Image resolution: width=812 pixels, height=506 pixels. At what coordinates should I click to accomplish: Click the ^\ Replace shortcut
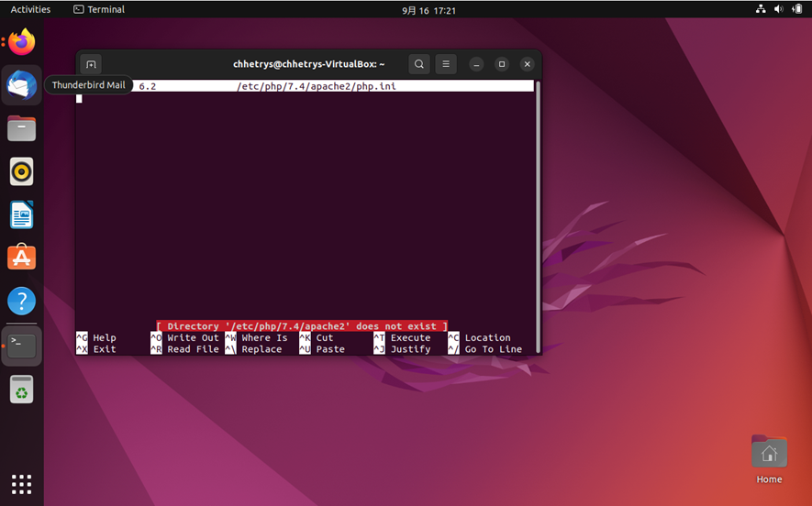coord(254,349)
